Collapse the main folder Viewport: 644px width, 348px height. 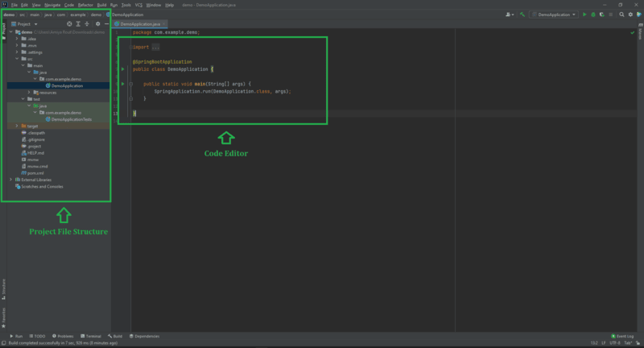(23, 65)
